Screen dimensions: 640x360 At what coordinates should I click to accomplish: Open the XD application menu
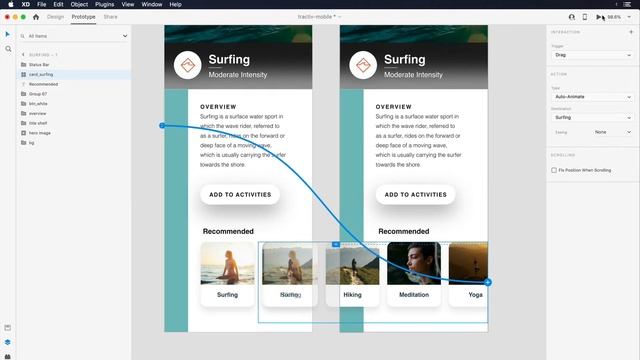coord(26,4)
